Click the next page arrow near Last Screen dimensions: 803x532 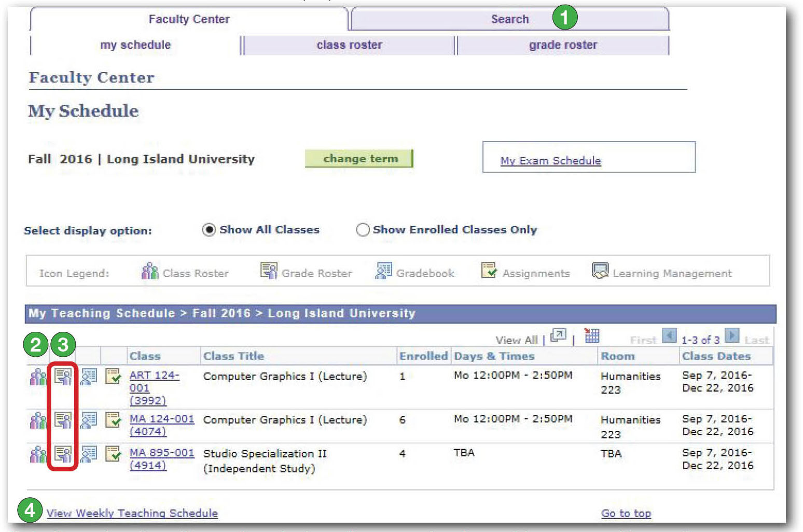[732, 336]
